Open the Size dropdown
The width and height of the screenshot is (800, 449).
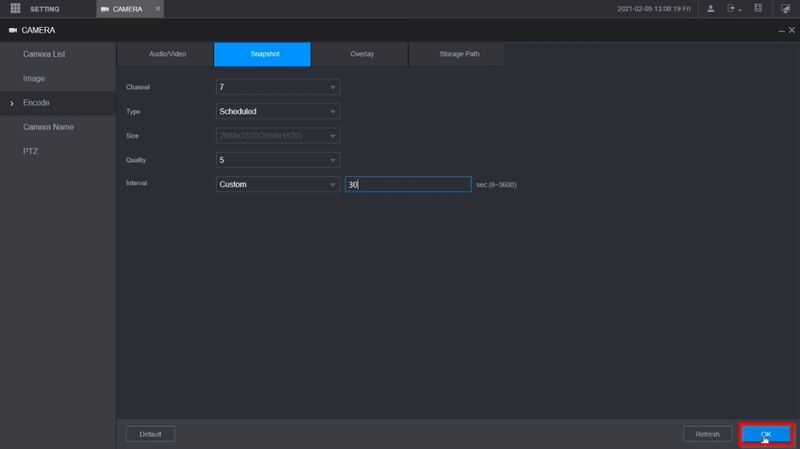pos(278,136)
